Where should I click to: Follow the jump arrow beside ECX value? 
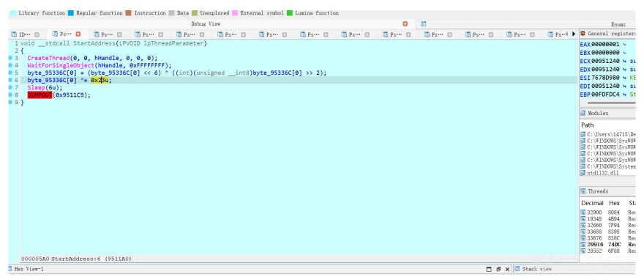625,61
